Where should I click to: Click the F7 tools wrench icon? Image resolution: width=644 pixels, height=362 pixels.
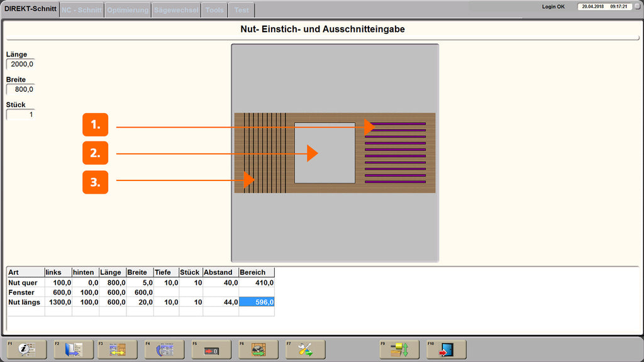306,349
